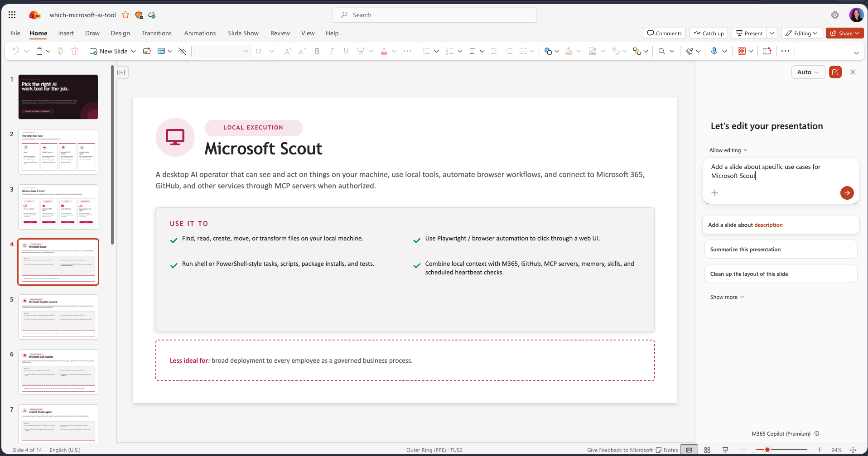868x456 pixels.
Task: Toggle bulleted list formatting
Action: (426, 51)
